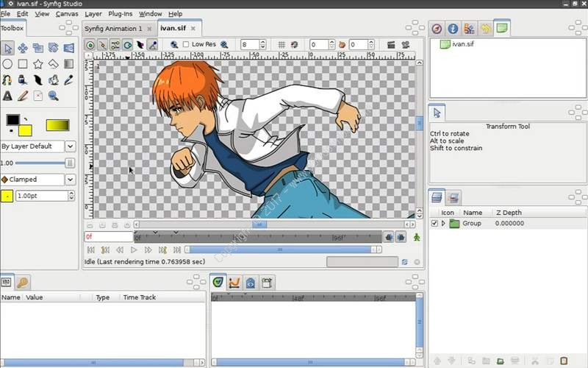Image resolution: width=588 pixels, height=368 pixels.
Task: Enable the Low Res checkbox
Action: 187,45
